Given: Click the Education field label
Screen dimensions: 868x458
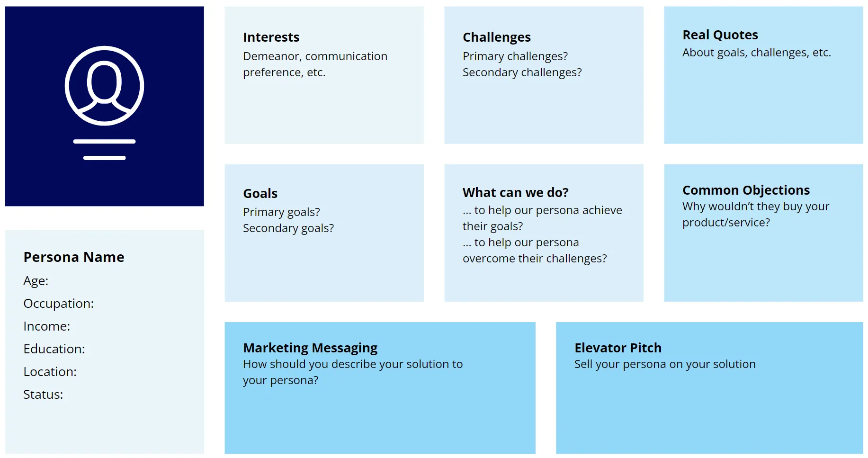Looking at the screenshot, I should click(x=54, y=349).
